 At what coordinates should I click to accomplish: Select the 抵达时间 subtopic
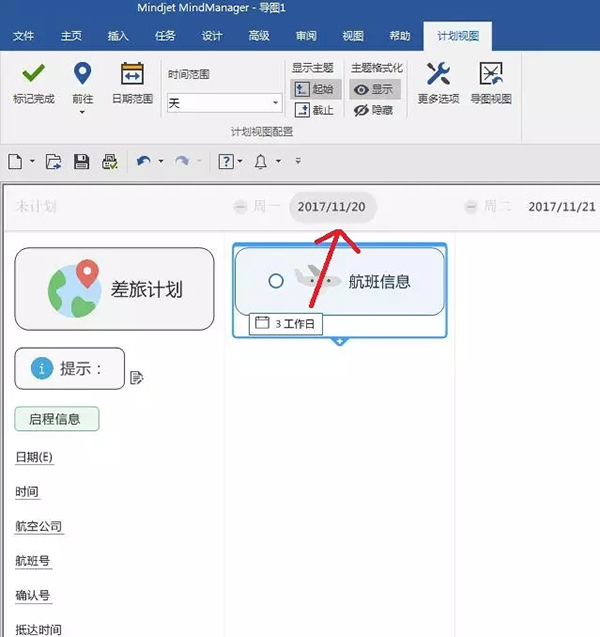(39, 630)
